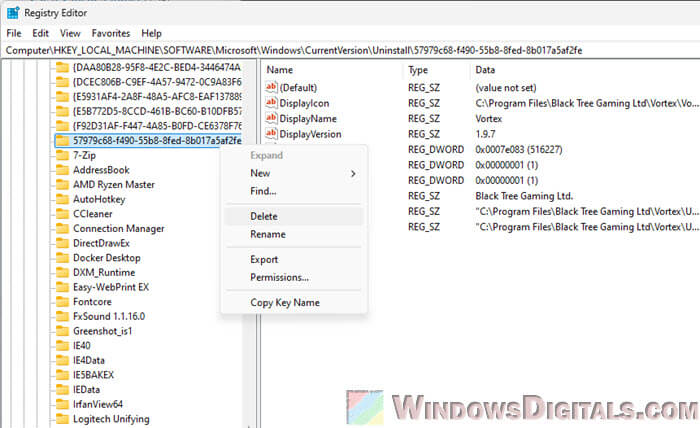This screenshot has width=700, height=428.
Task: Click the DisplayName string value icon
Action: coord(271,118)
